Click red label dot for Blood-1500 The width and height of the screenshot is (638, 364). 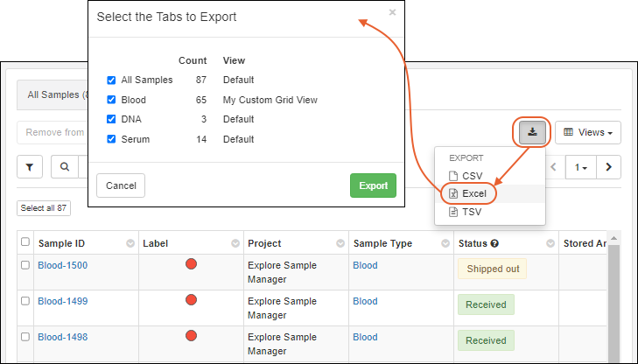tap(191, 264)
